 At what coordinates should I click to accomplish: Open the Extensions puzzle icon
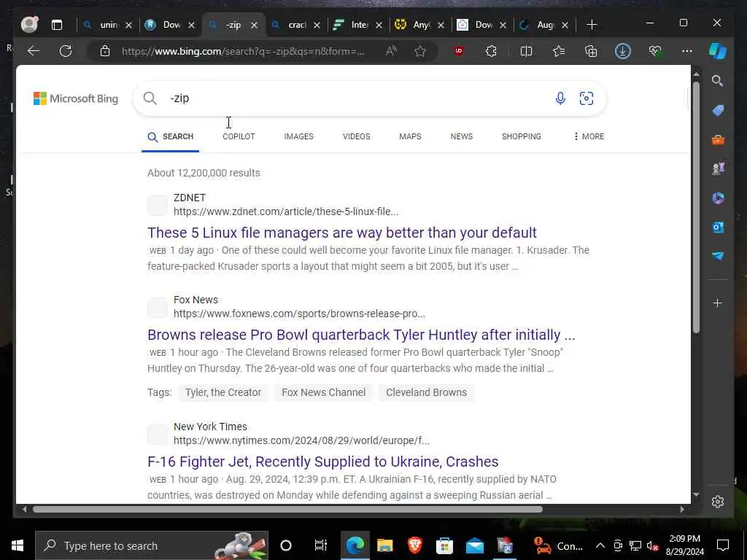[x=491, y=51]
